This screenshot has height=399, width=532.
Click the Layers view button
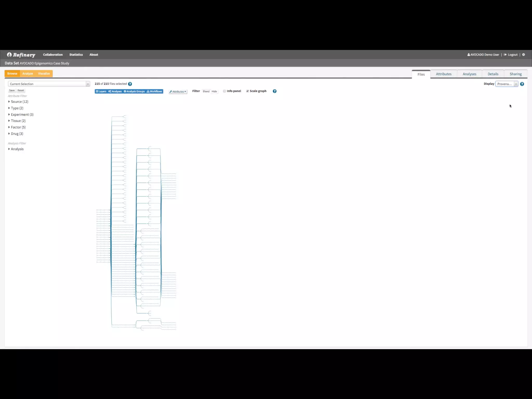(101, 91)
